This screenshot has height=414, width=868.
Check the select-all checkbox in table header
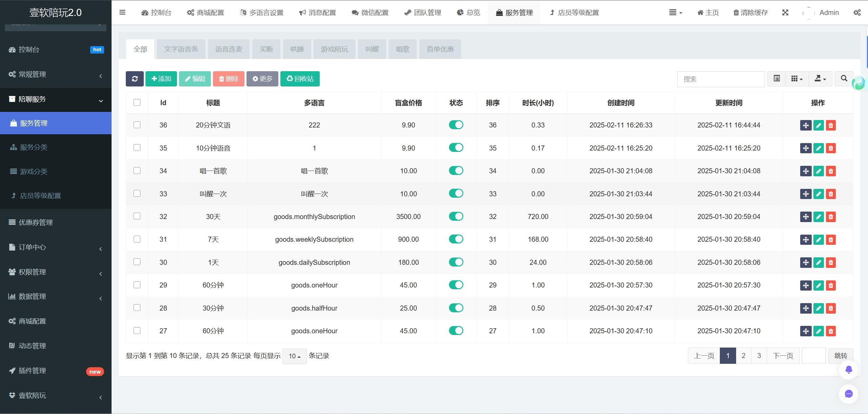click(137, 102)
